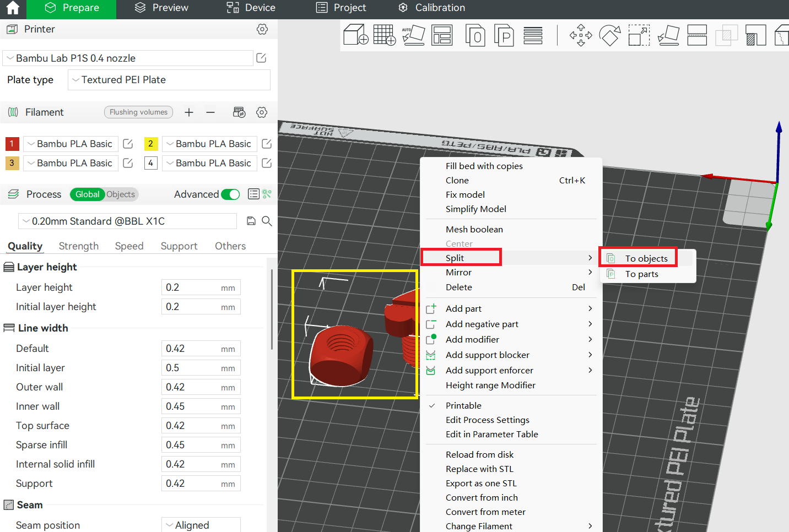Click Split to parts toolbar icon
Image resolution: width=789 pixels, height=532 pixels.
[504, 35]
